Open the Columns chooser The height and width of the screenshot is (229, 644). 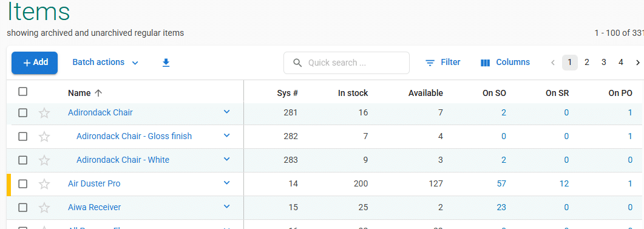(505, 63)
